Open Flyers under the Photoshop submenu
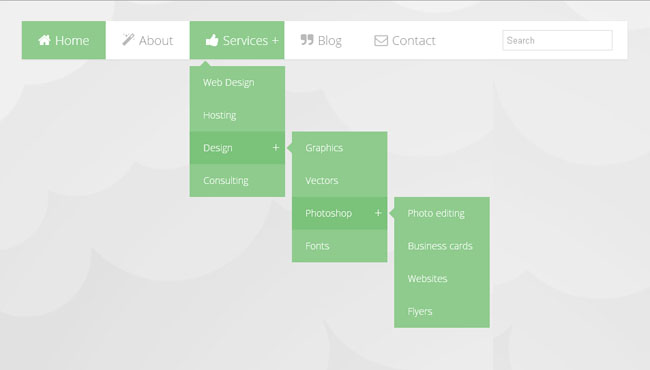This screenshot has height=370, width=650. (x=442, y=312)
